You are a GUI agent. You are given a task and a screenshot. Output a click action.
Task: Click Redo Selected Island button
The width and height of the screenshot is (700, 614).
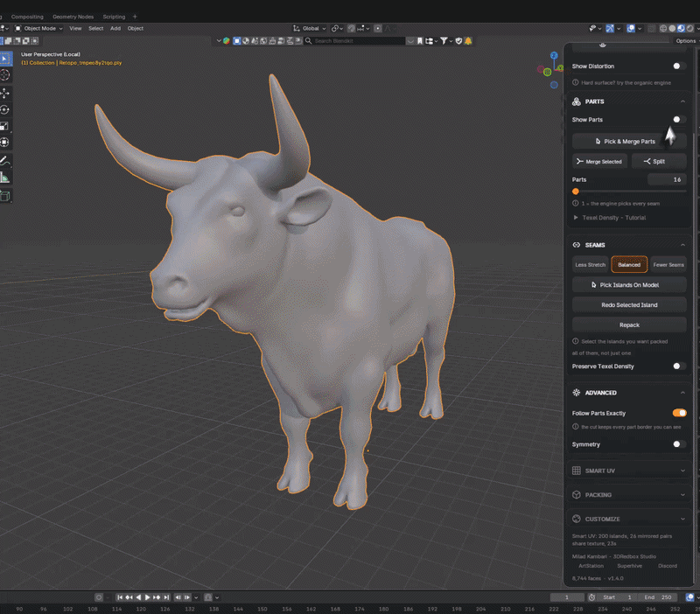629,305
